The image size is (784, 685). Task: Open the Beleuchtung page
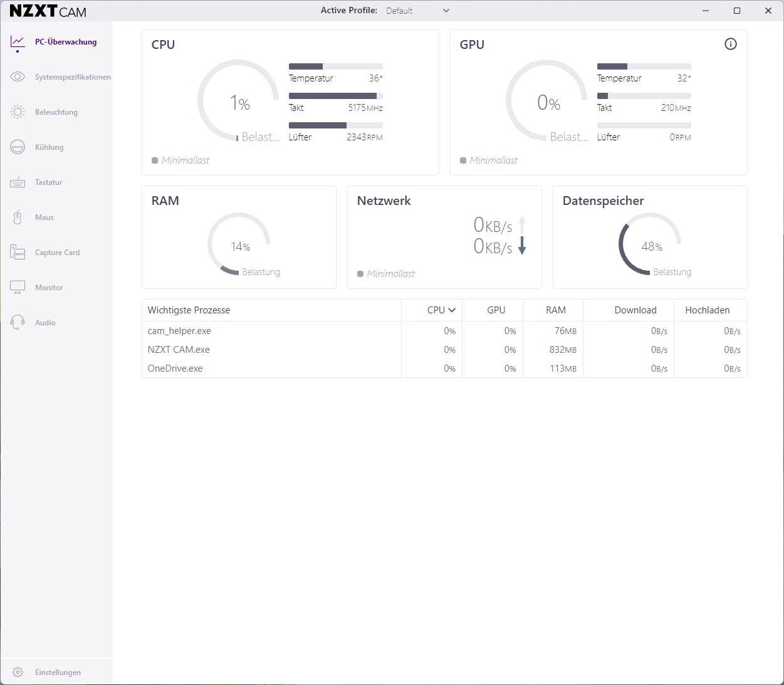click(x=56, y=112)
